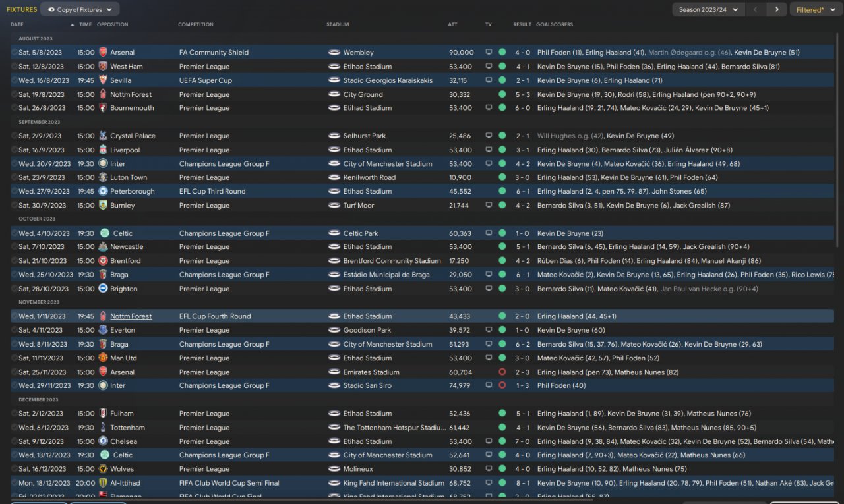Toggle the check circle for Wed 4/10/2023 Celtic
The image size is (844, 504).
pos(15,233)
